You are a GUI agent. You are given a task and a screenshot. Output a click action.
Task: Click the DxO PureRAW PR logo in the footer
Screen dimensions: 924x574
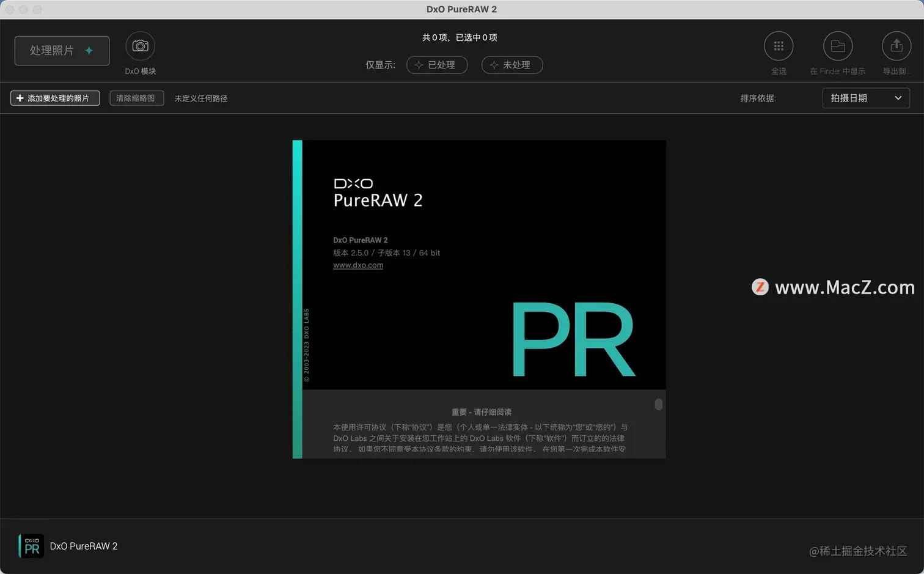31,546
